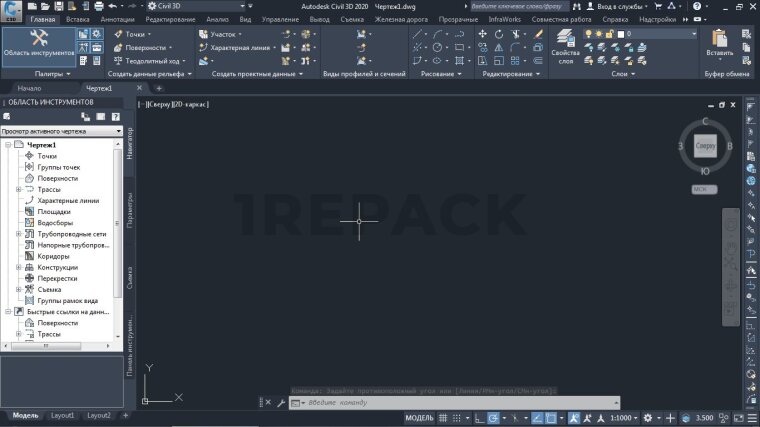760x427 pixels.
Task: Open the Аннотации ribbon tab
Action: coord(117,19)
